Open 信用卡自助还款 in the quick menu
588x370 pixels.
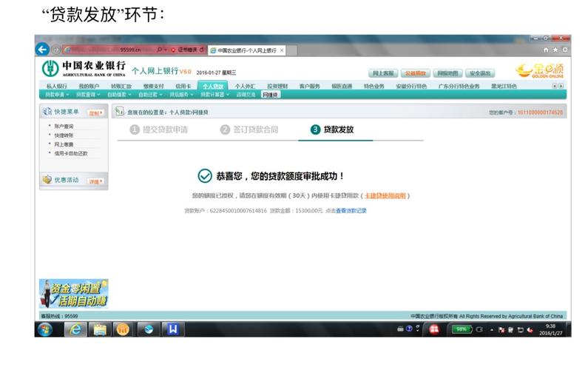[x=71, y=153]
